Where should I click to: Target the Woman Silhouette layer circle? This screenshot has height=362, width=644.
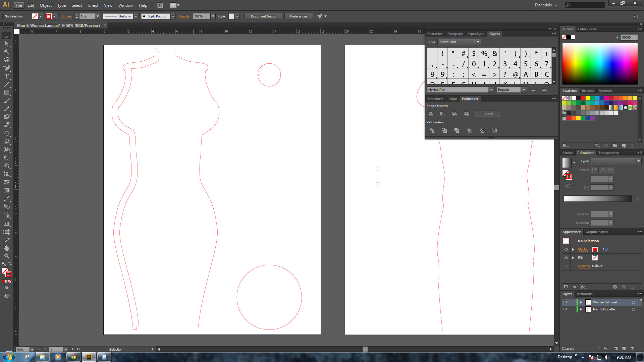coord(634,302)
